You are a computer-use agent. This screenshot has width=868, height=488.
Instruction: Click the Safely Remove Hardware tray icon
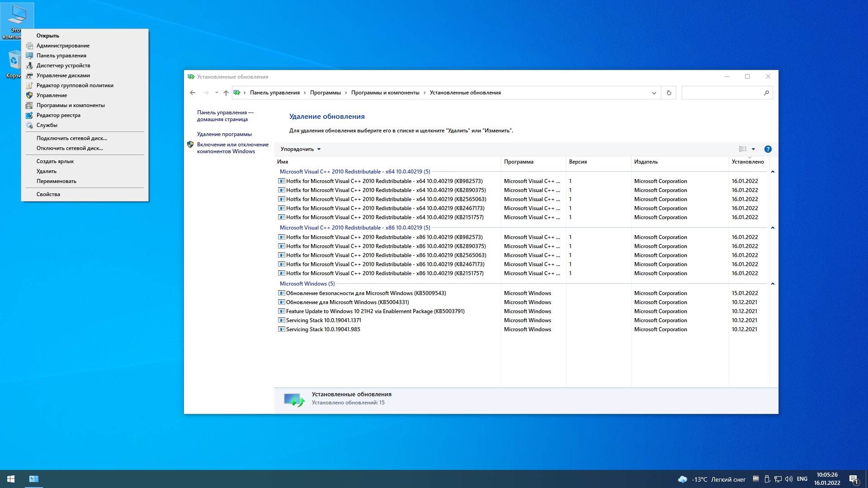[767, 479]
